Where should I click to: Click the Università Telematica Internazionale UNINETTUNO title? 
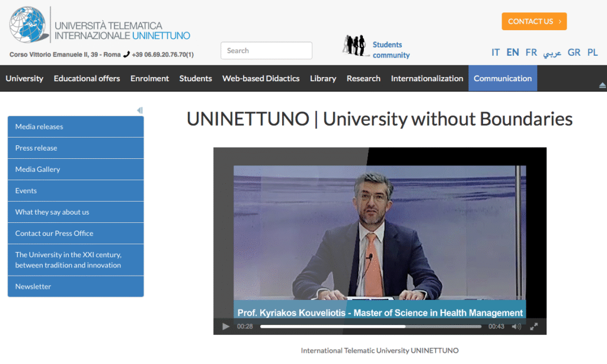pos(122,31)
